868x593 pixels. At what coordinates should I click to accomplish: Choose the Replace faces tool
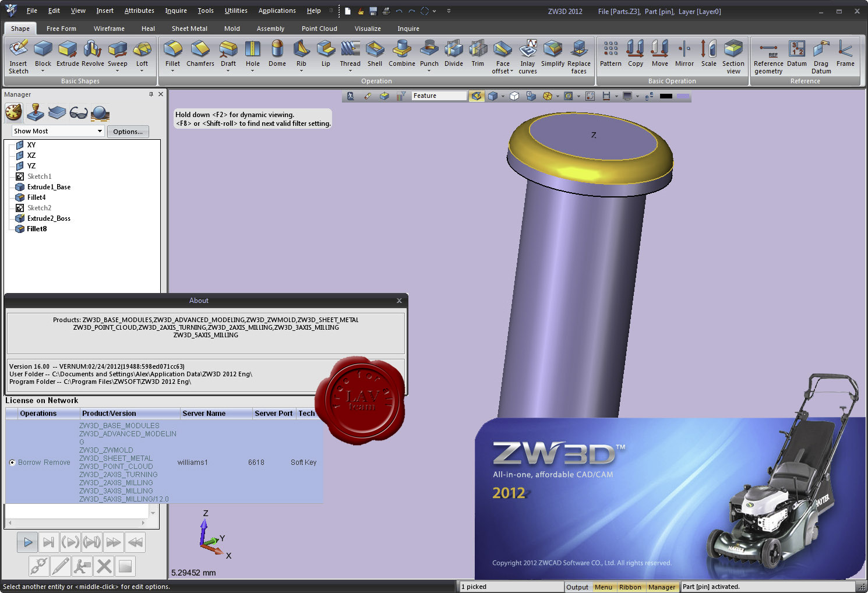pos(579,57)
